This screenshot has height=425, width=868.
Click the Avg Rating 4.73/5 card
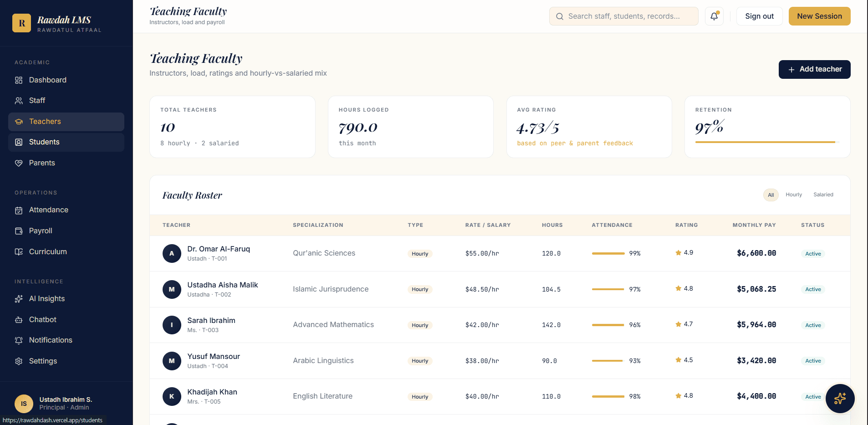coord(589,127)
